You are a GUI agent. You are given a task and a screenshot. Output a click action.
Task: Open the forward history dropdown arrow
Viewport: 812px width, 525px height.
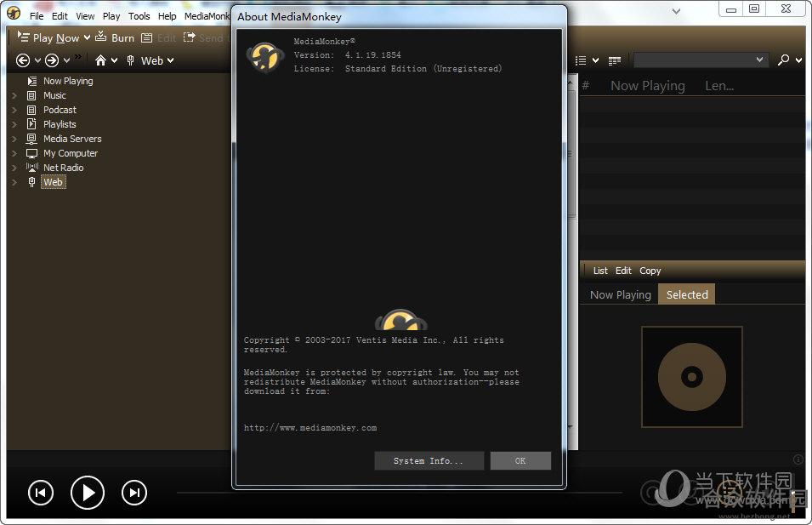[x=67, y=60]
